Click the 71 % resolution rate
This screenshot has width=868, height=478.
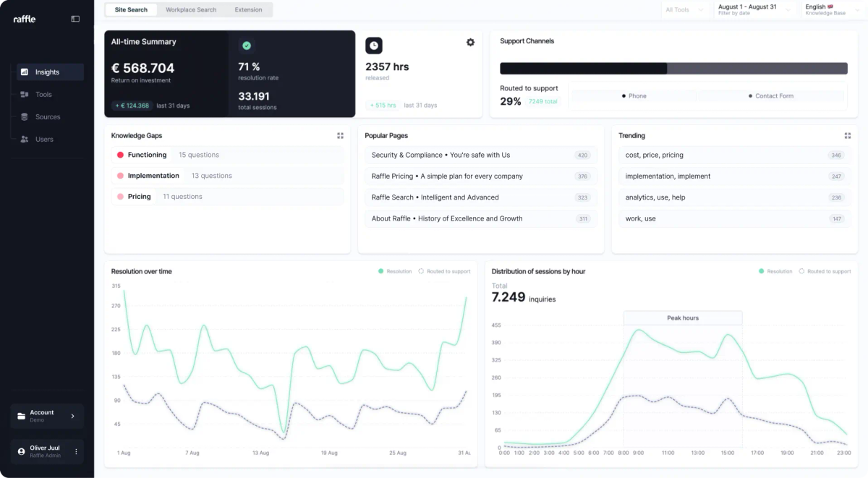[249, 67]
